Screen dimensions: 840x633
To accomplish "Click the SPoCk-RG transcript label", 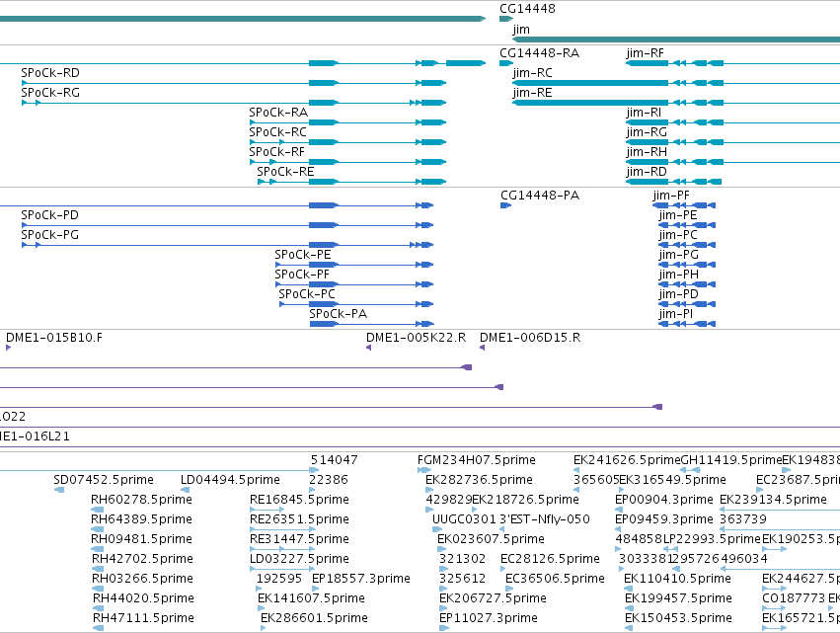I will point(49,93).
